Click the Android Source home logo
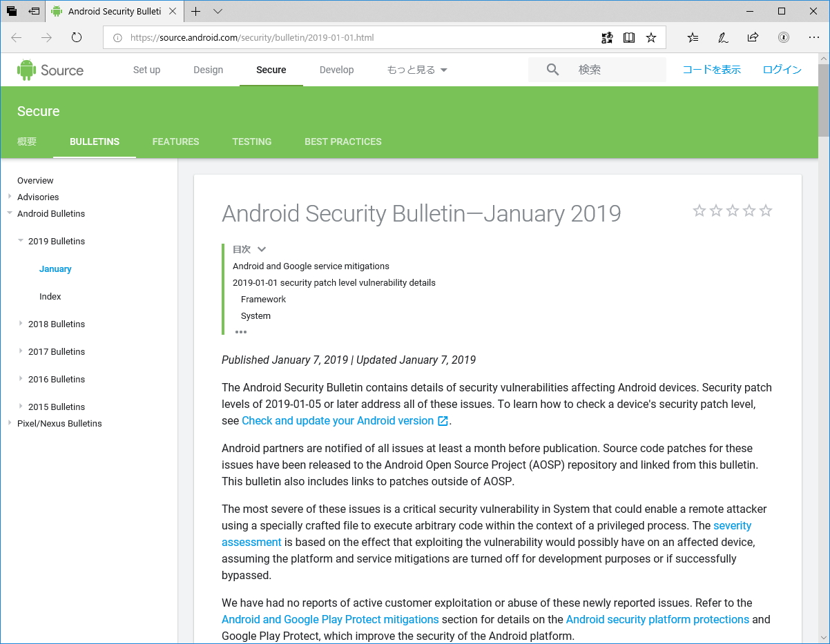830x644 pixels. click(x=50, y=69)
